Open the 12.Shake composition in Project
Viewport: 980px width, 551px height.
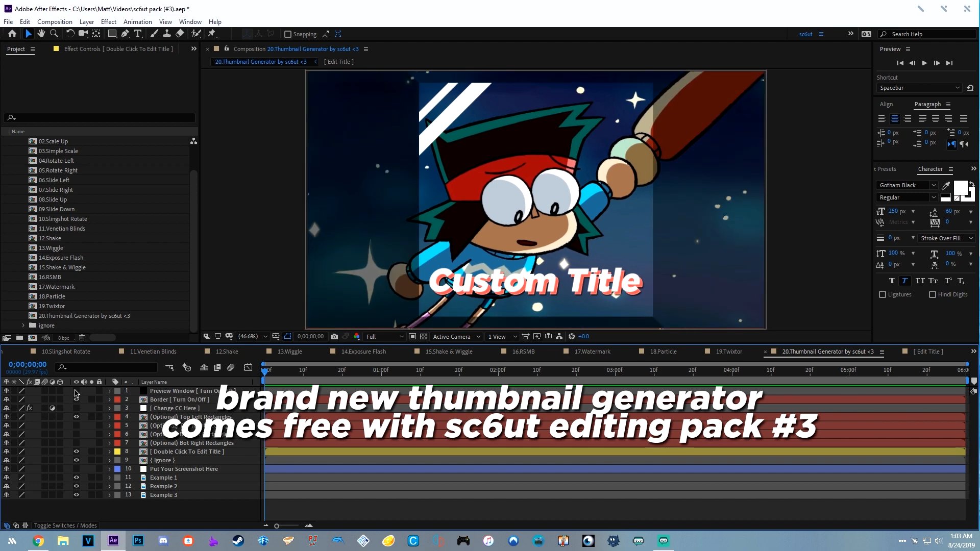coord(50,238)
